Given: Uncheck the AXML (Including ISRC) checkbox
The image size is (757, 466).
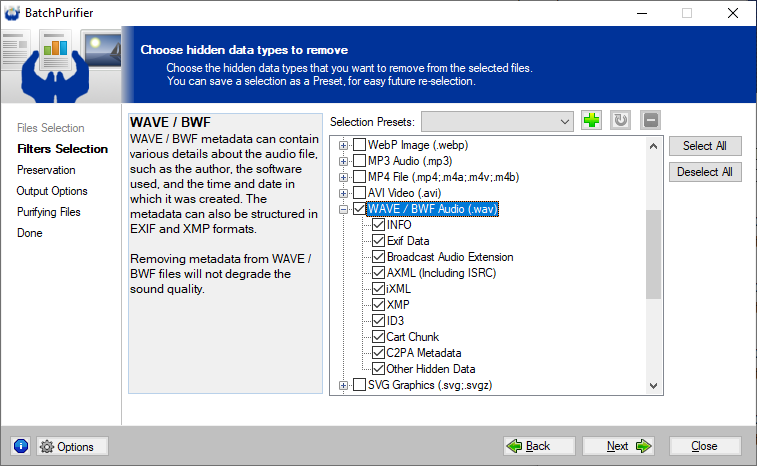Looking at the screenshot, I should click(x=378, y=272).
